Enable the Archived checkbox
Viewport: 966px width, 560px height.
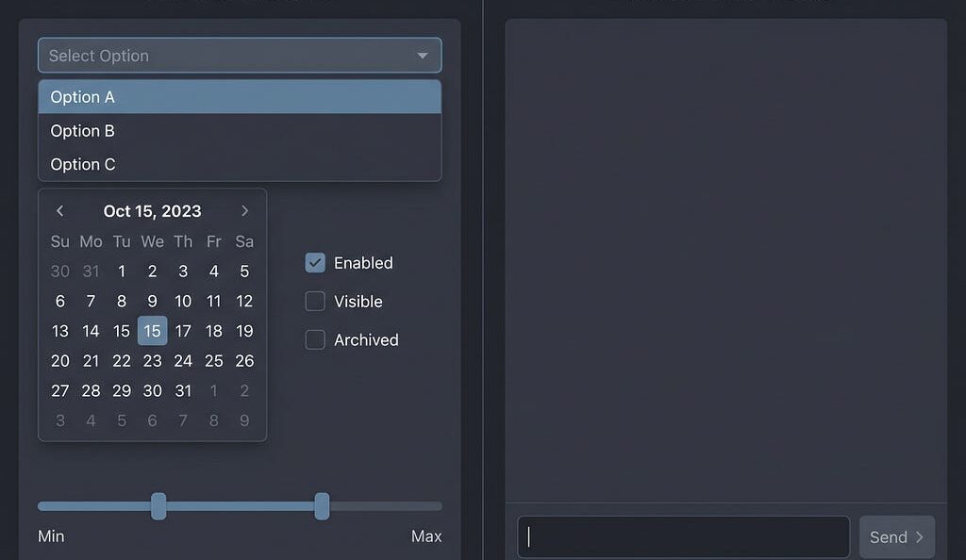click(x=315, y=339)
